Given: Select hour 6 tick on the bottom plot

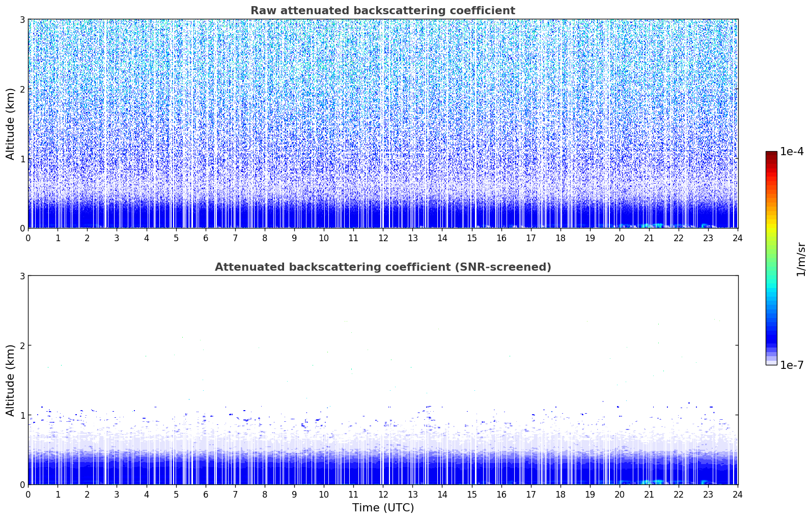Looking at the screenshot, I should click(206, 494).
